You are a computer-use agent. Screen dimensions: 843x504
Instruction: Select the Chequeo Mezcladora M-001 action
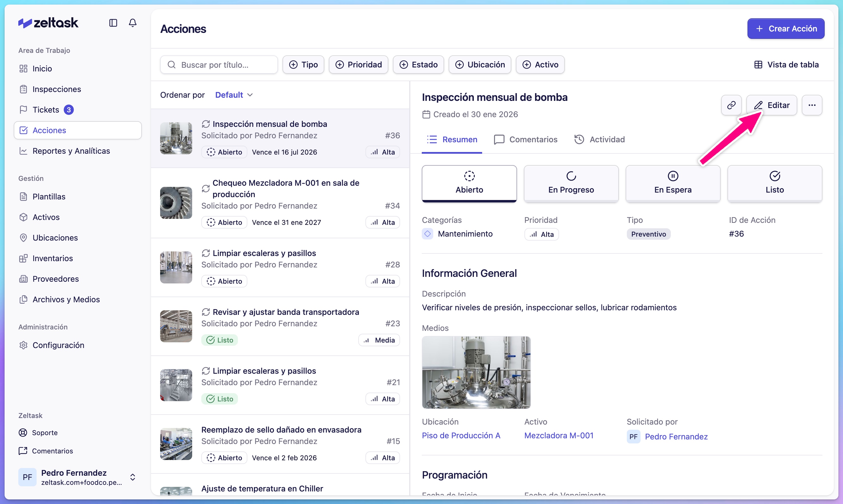click(280, 203)
